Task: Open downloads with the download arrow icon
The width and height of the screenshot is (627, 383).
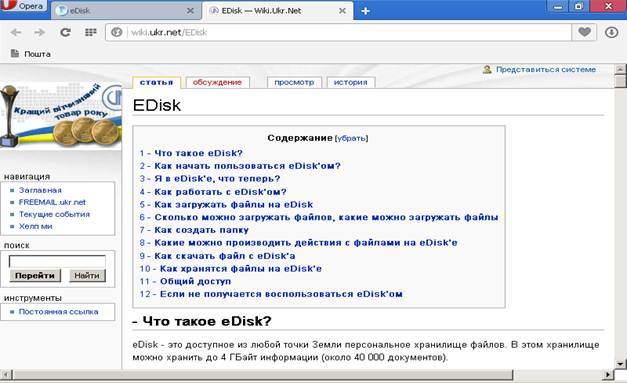Action: [611, 32]
